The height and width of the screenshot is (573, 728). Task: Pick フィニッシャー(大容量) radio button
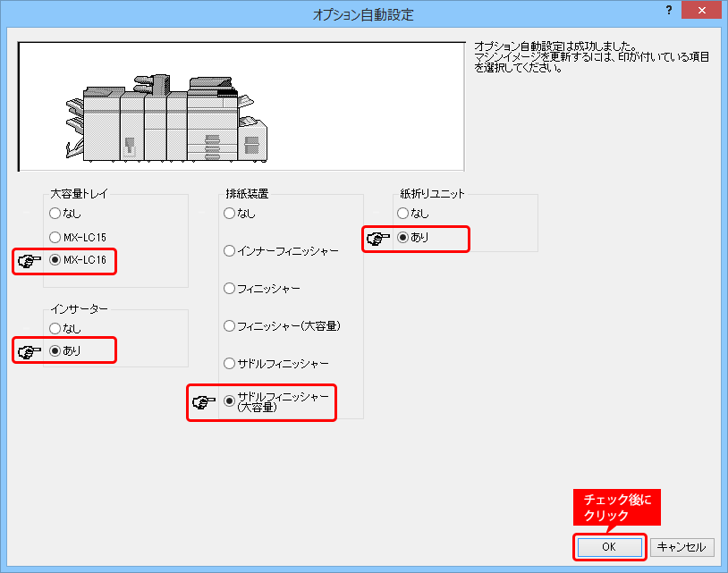(230, 326)
